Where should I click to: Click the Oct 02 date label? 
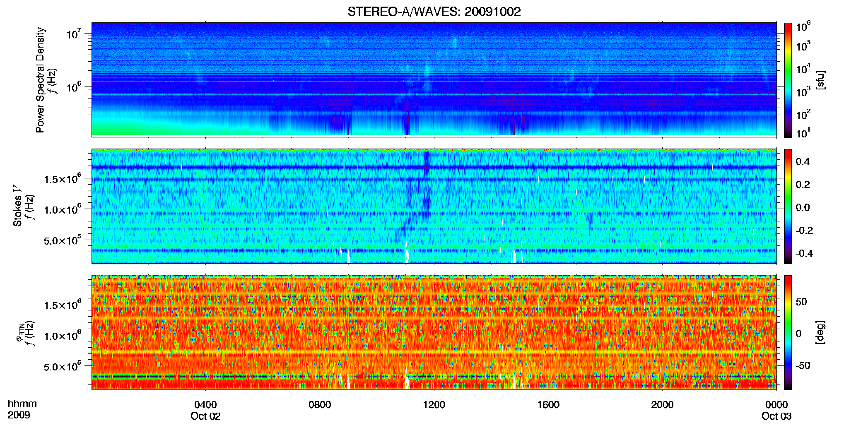click(x=205, y=416)
